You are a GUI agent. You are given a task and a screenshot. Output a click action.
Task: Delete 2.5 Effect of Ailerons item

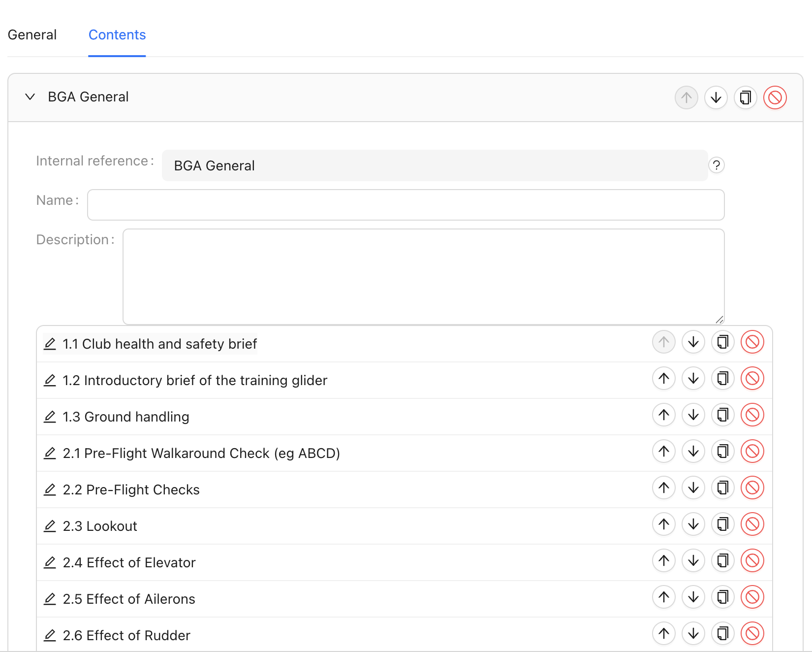[752, 597]
